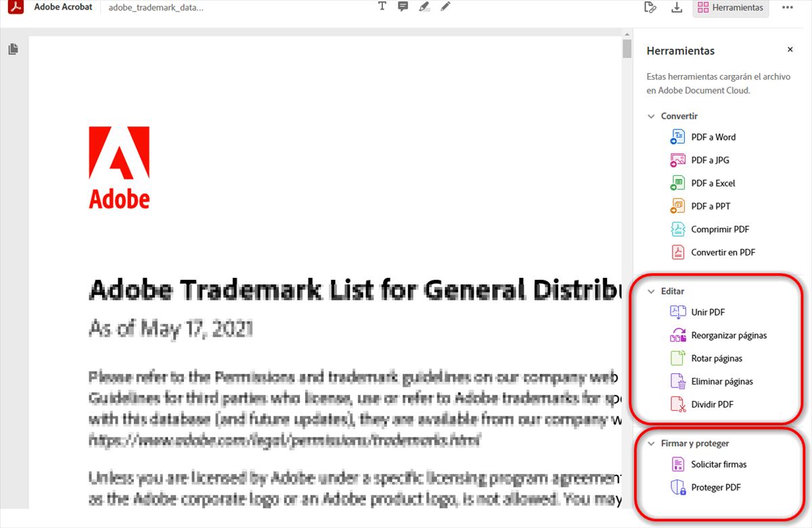Open the page thumbnails sidebar icon
This screenshot has width=812, height=528.
click(x=14, y=49)
